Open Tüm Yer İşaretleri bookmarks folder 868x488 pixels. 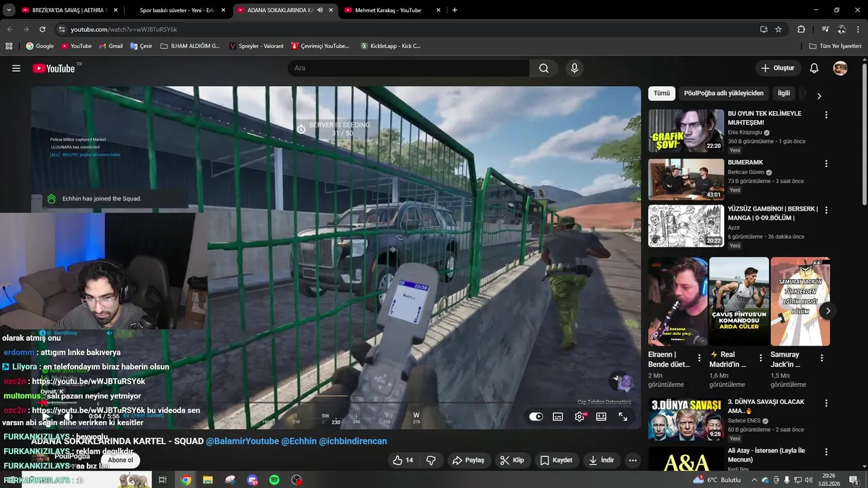click(835, 46)
